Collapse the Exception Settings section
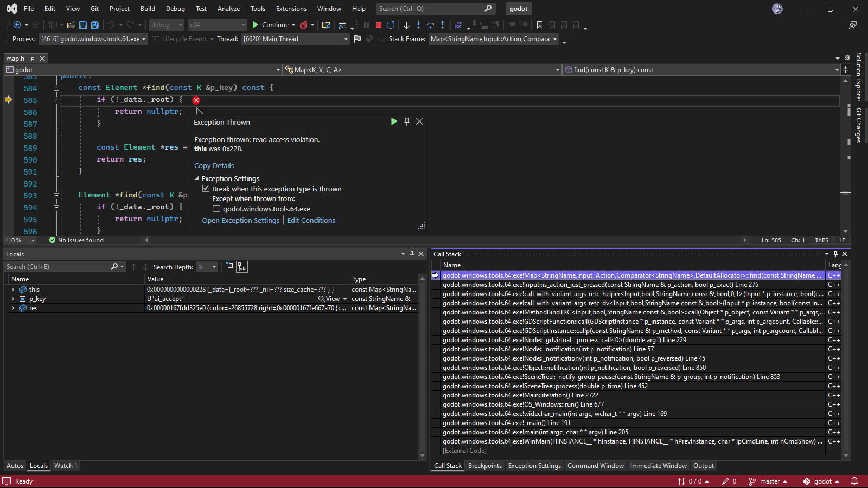The width and height of the screenshot is (868, 488). coord(196,178)
